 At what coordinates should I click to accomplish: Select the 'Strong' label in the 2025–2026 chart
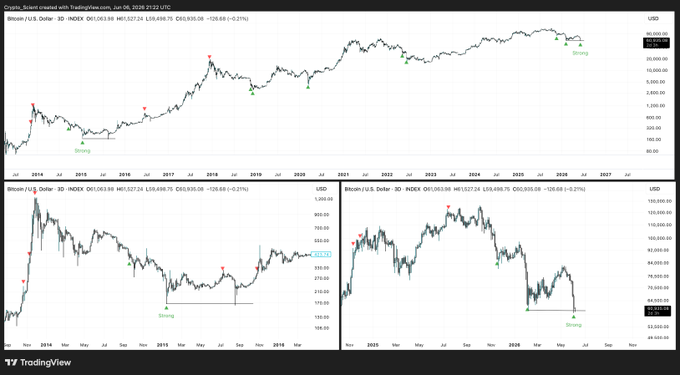tap(573, 325)
